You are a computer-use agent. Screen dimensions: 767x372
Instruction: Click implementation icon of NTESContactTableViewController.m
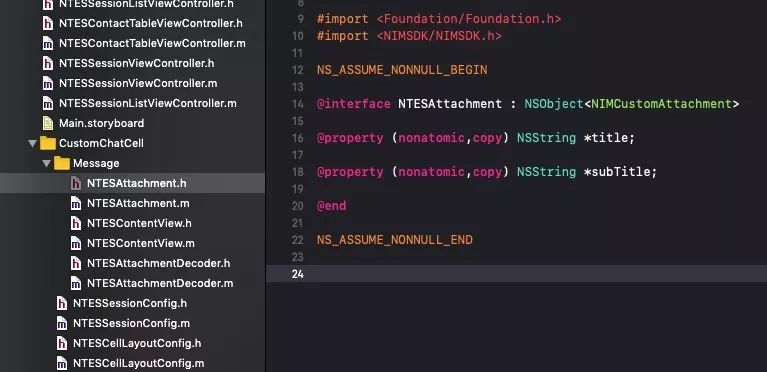click(48, 43)
